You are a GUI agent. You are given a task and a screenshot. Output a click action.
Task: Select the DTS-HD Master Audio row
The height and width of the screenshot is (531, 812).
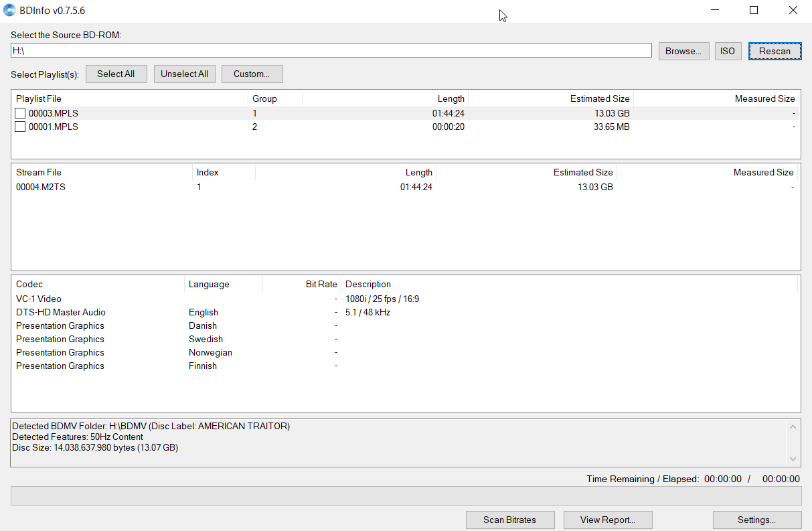coord(405,312)
